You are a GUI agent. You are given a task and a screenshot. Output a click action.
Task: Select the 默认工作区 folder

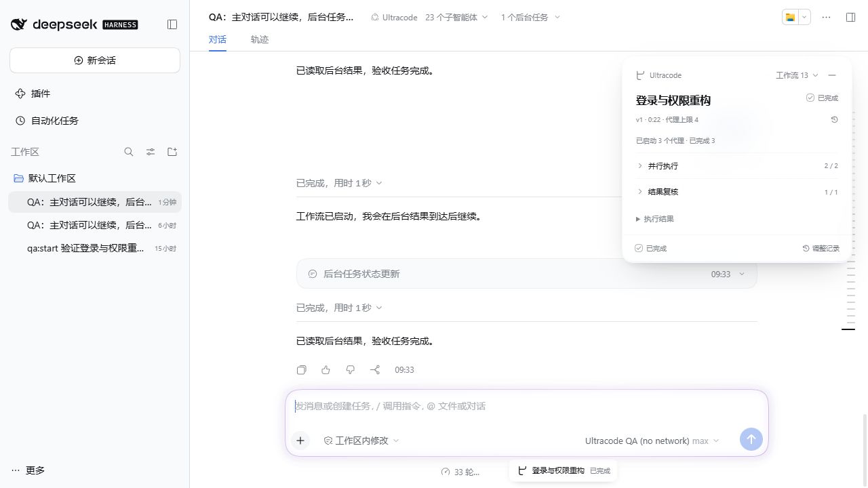95,178
